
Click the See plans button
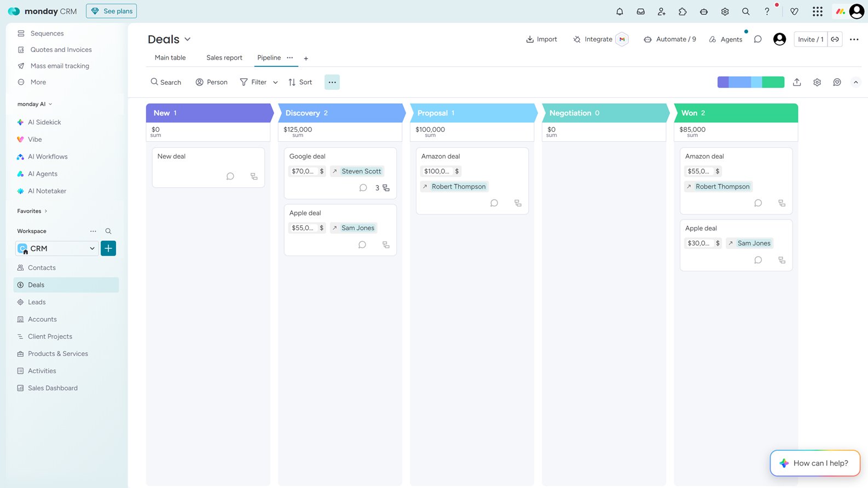tap(111, 11)
